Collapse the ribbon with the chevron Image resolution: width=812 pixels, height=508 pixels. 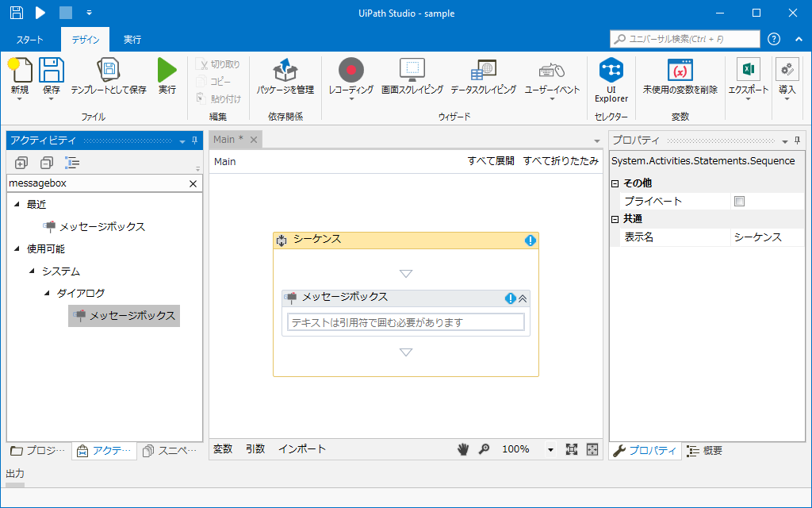click(x=799, y=39)
